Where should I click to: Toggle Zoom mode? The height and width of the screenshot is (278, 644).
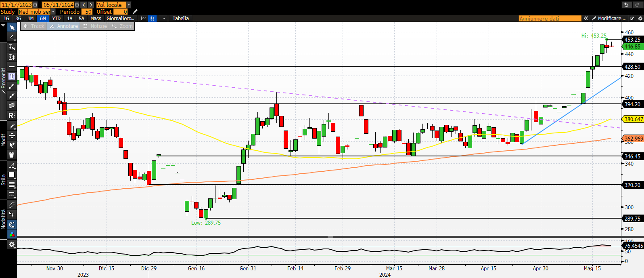click(x=122, y=26)
